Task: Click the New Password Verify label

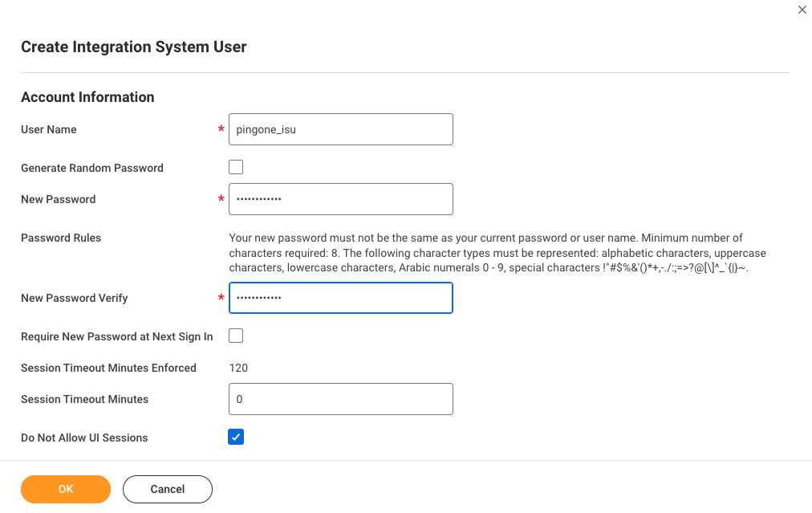Action: (x=74, y=298)
